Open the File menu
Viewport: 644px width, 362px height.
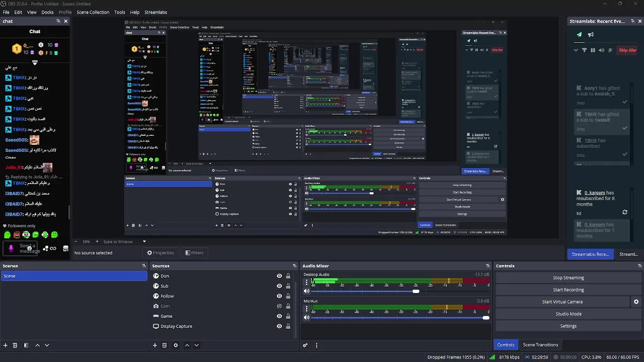click(x=6, y=12)
